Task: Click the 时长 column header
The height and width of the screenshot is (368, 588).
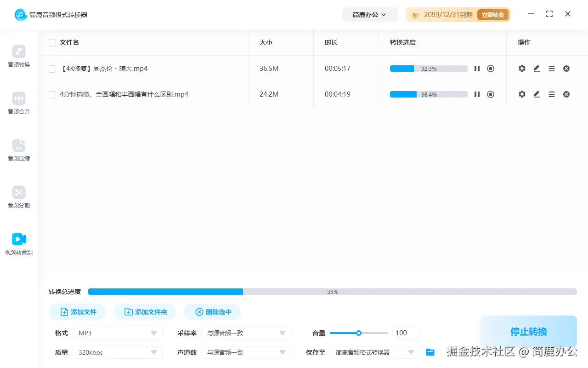Action: coord(331,42)
